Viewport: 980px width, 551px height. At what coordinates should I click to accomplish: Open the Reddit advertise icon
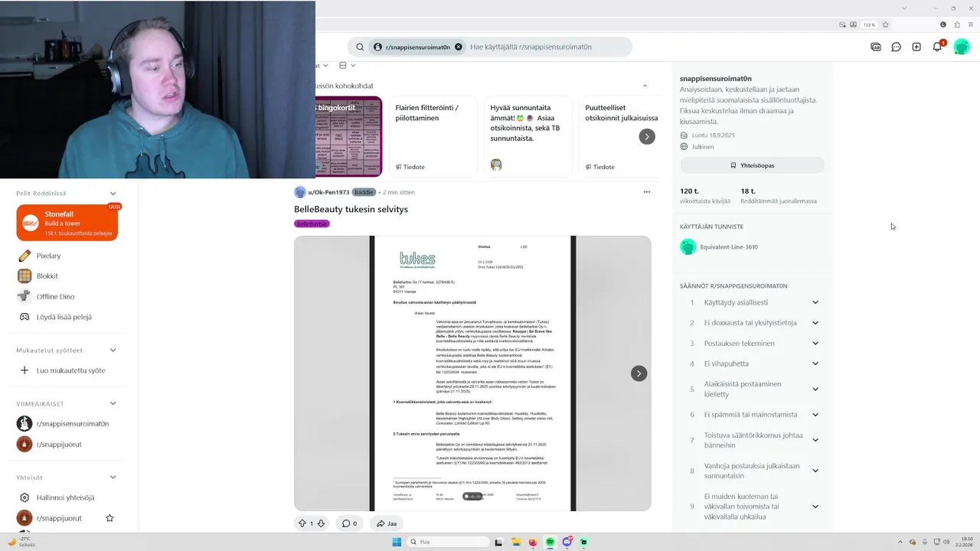[876, 47]
